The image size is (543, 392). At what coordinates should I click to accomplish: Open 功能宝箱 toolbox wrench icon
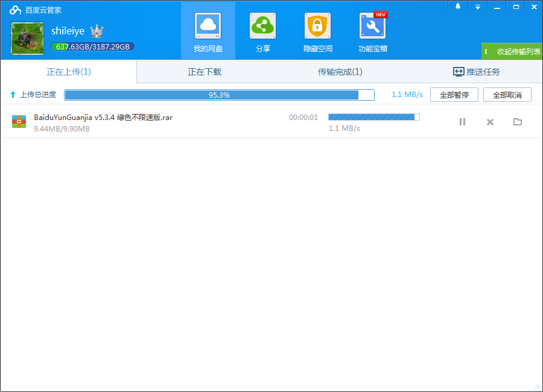pos(373,26)
